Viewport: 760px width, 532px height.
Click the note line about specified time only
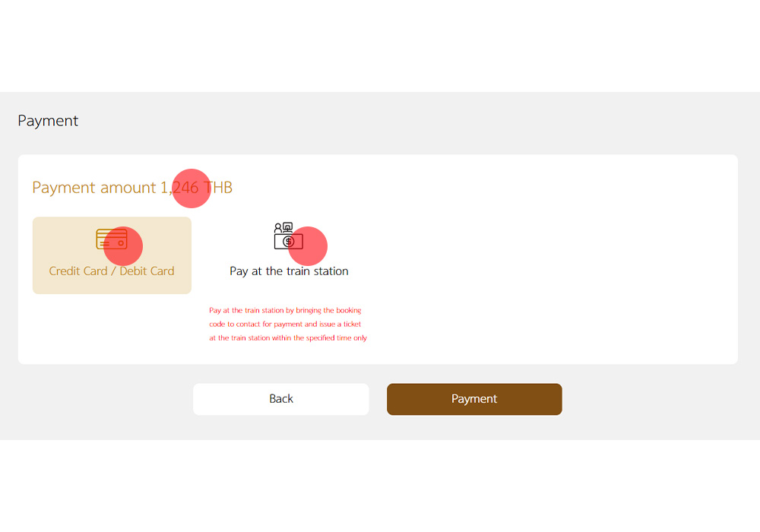point(288,338)
